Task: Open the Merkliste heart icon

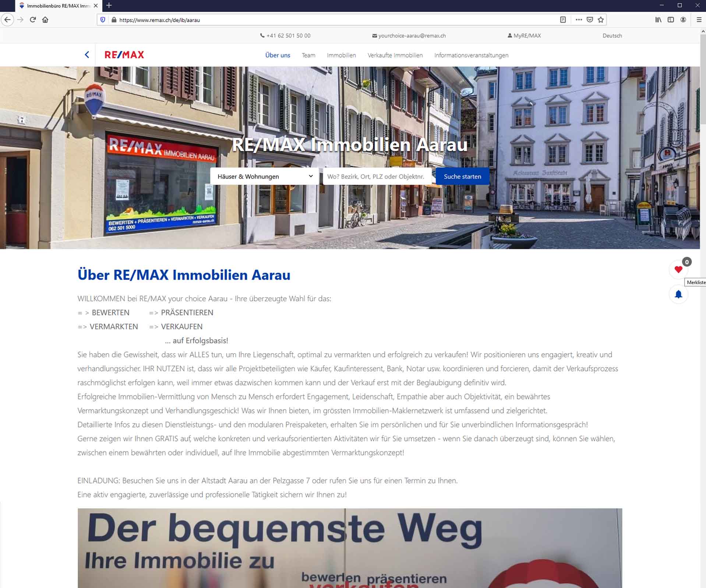Action: (x=678, y=269)
